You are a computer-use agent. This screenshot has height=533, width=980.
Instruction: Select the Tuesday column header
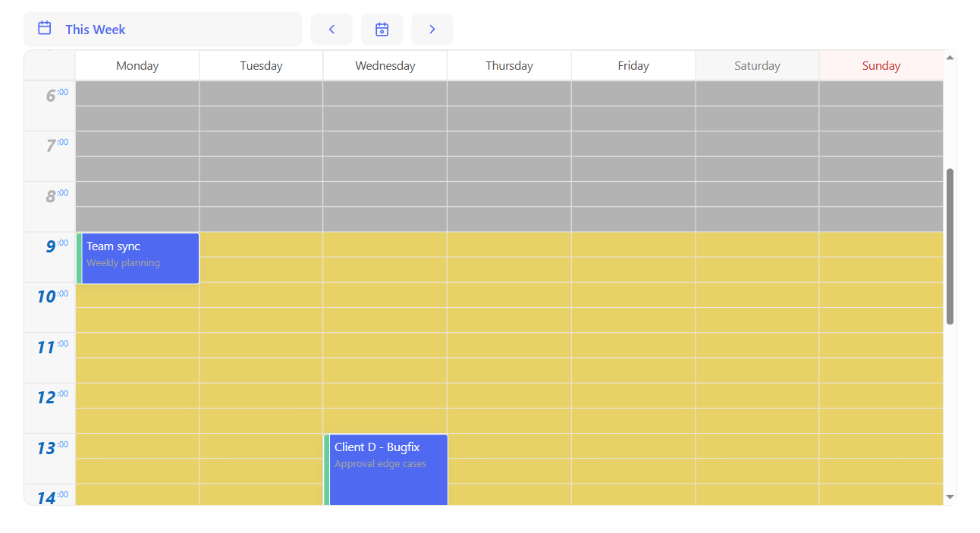pyautogui.click(x=261, y=66)
